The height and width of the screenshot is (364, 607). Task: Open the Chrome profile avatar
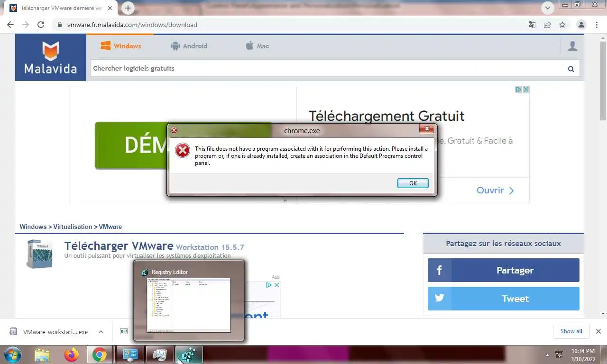[x=581, y=25]
